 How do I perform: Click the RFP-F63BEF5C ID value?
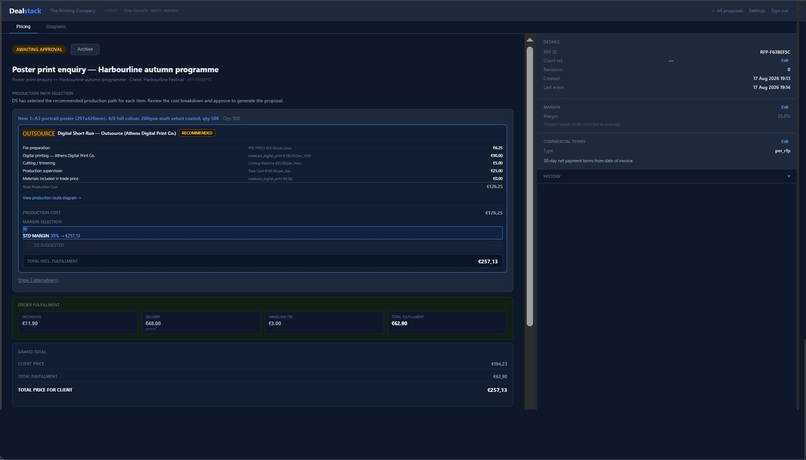[x=775, y=52]
